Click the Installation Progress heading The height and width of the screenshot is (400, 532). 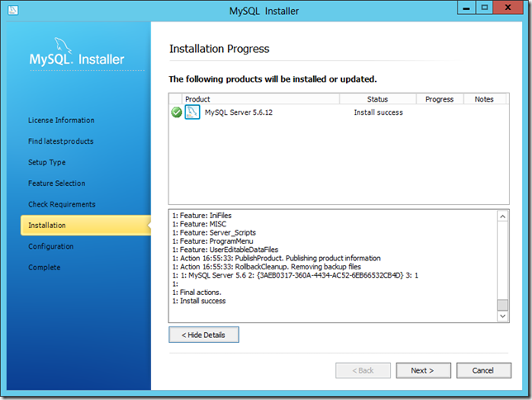click(219, 49)
